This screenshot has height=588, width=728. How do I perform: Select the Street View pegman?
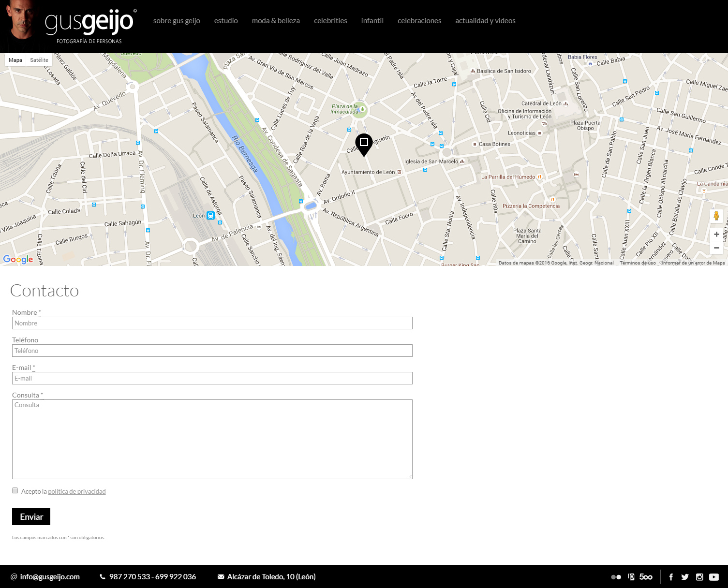[716, 216]
